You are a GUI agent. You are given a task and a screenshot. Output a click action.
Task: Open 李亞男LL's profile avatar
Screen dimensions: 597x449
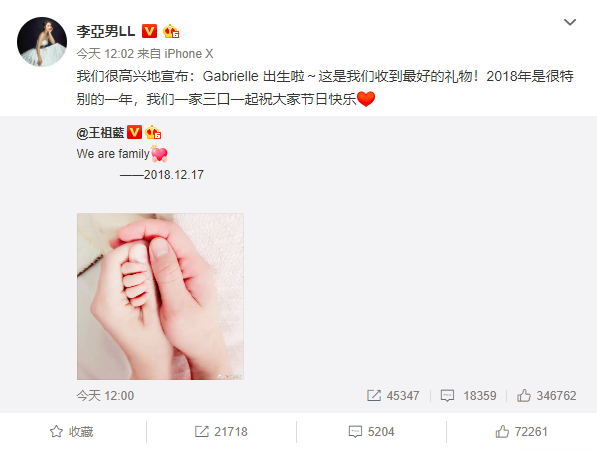pyautogui.click(x=42, y=42)
